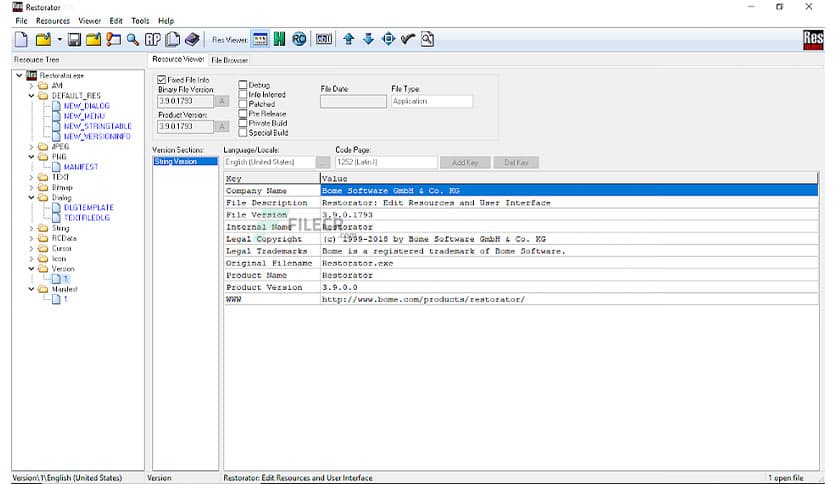836x484 pixels.
Task: Collapse the DEFAULT_RES folder
Action: coord(31,95)
